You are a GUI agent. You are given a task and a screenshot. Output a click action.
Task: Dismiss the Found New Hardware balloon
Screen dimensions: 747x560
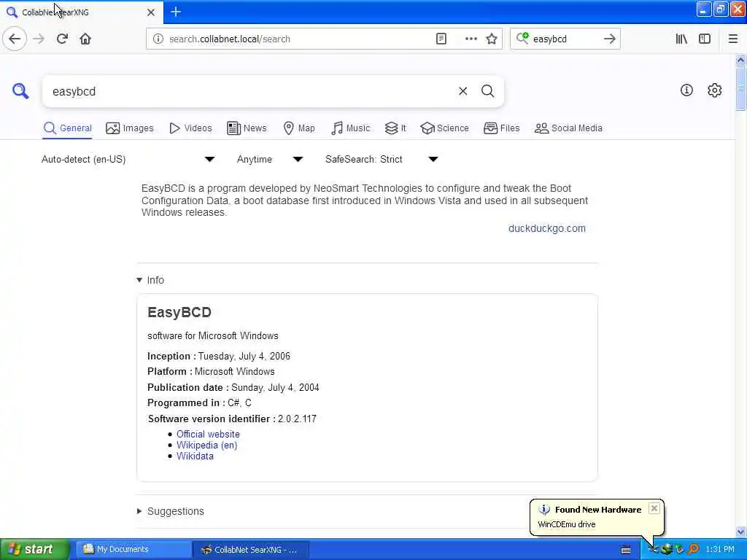(x=654, y=508)
